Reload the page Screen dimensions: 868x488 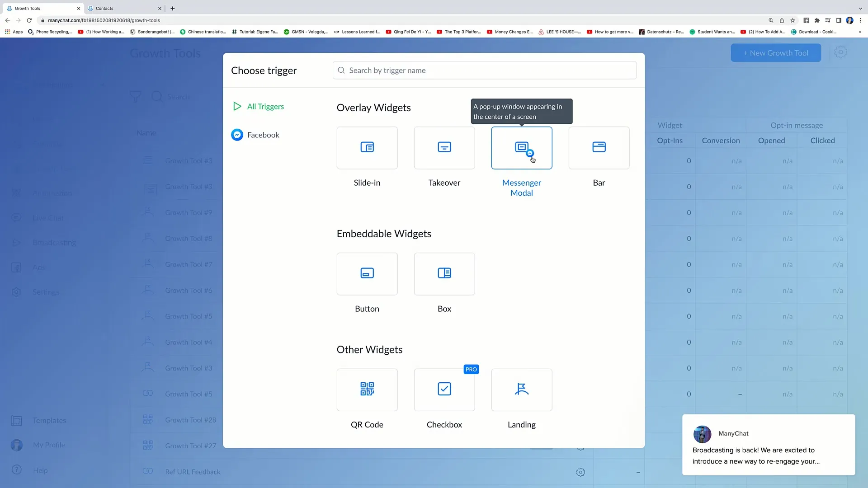(x=29, y=20)
